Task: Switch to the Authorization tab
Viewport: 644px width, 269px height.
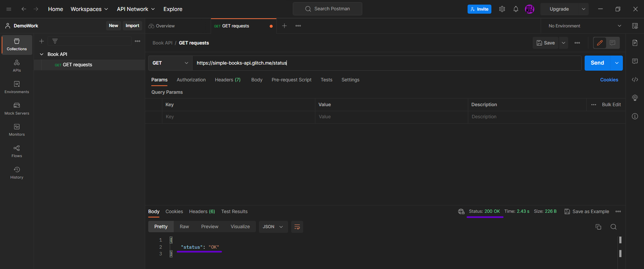Action: [x=191, y=80]
